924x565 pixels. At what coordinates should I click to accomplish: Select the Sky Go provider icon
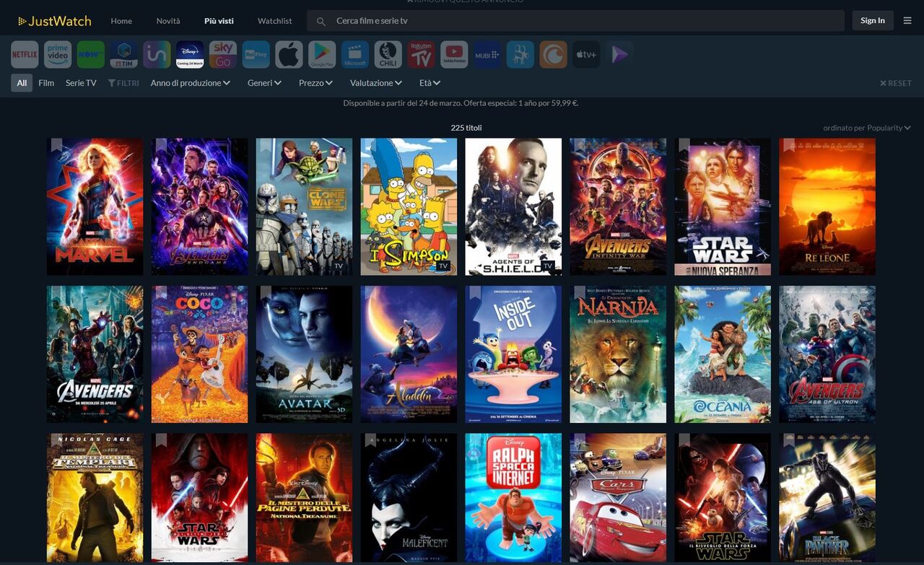tap(222, 53)
